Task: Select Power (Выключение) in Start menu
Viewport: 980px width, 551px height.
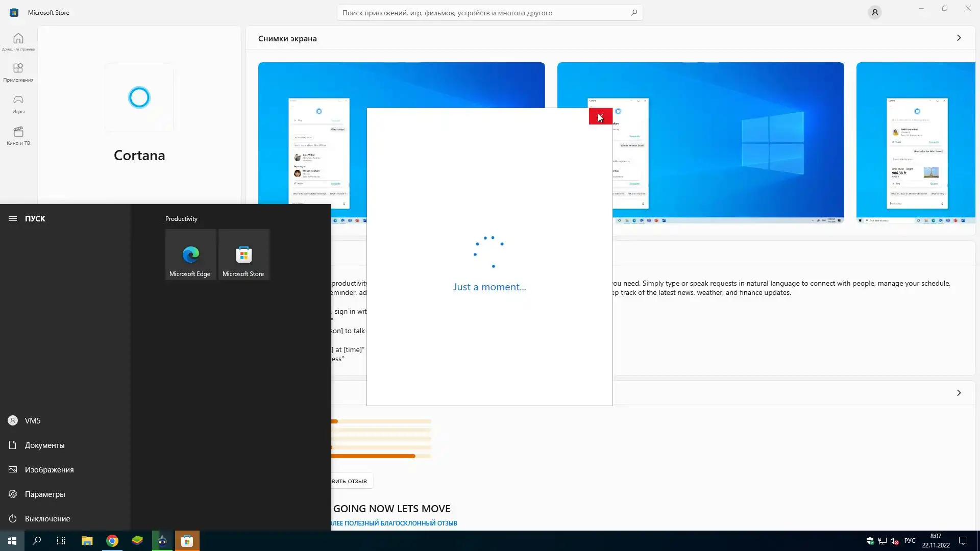Action: (x=47, y=518)
